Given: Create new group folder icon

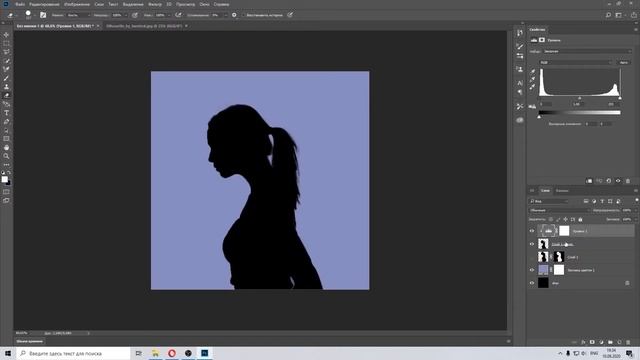Looking at the screenshot, I should (610, 342).
